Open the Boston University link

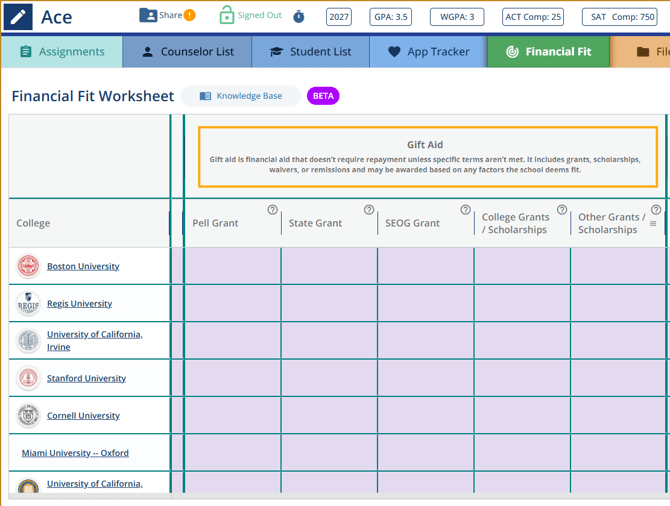coord(83,266)
